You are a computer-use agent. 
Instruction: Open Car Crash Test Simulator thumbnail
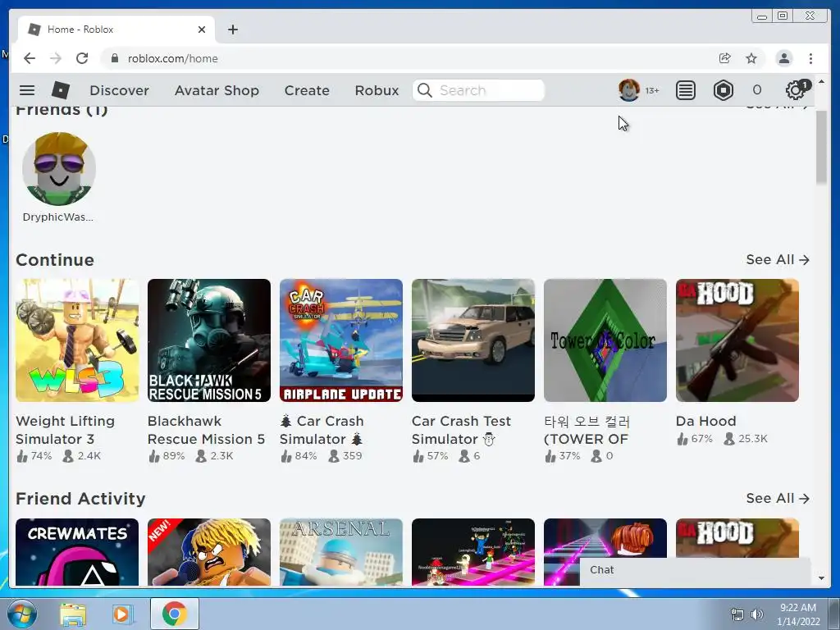(x=473, y=340)
